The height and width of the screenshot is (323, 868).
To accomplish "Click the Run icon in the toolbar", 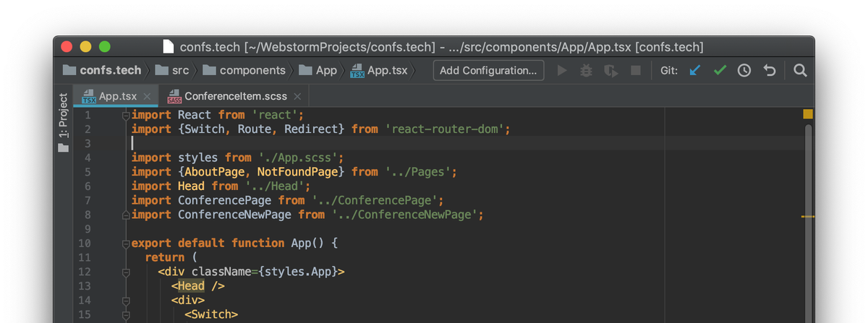I will 562,70.
